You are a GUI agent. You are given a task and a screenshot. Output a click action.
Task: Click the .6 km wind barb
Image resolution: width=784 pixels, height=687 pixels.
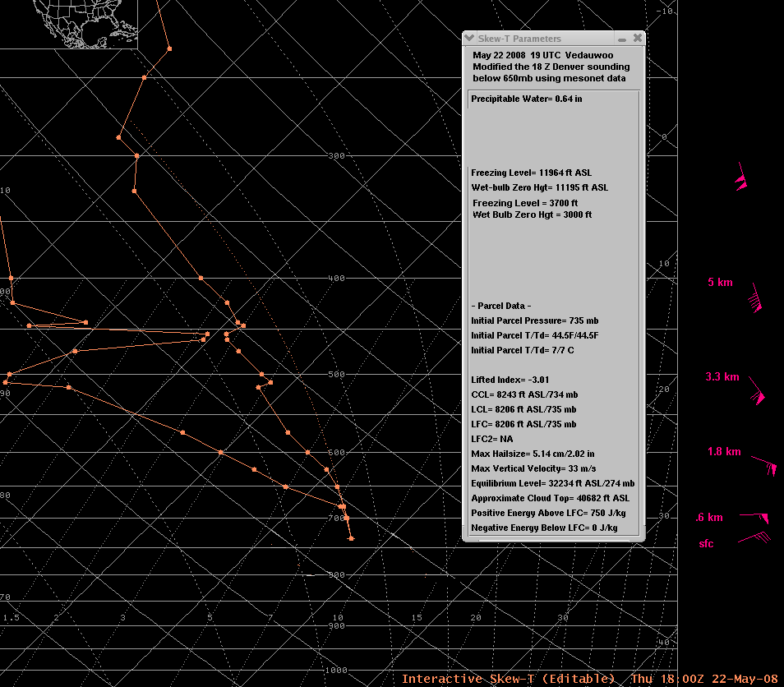(755, 518)
